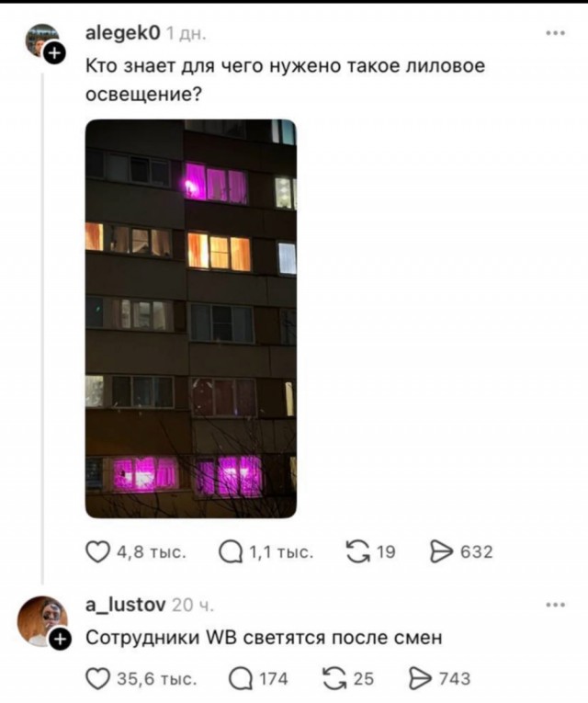Viewport: 588px width, 703px height.
Task: Share the alegek0 post showing 632
Action: (x=441, y=551)
